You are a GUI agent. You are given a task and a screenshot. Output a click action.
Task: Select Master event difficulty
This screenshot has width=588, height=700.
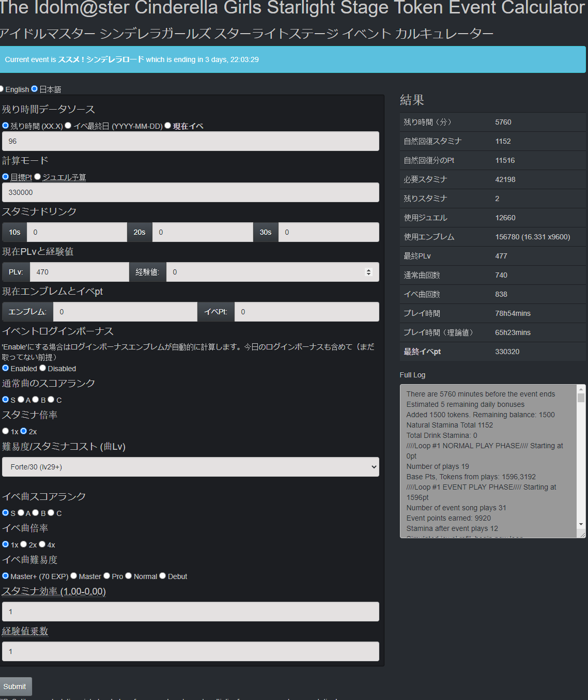tap(74, 576)
